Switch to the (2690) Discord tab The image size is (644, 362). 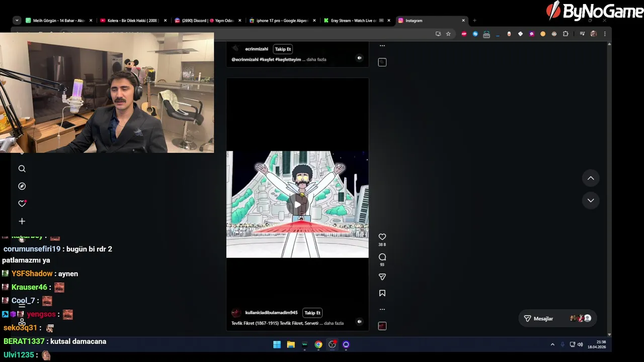point(207,21)
